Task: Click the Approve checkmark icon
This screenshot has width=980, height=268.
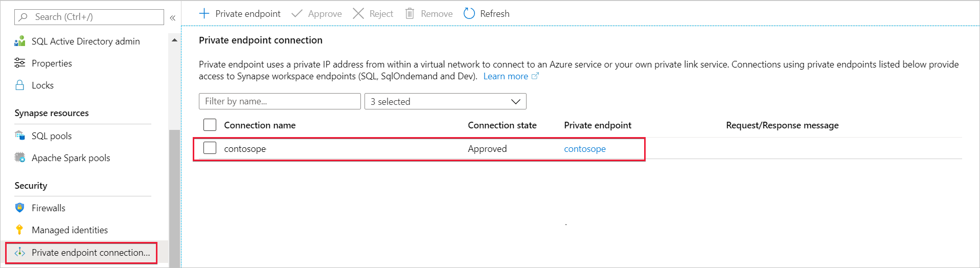Action: coord(297,13)
